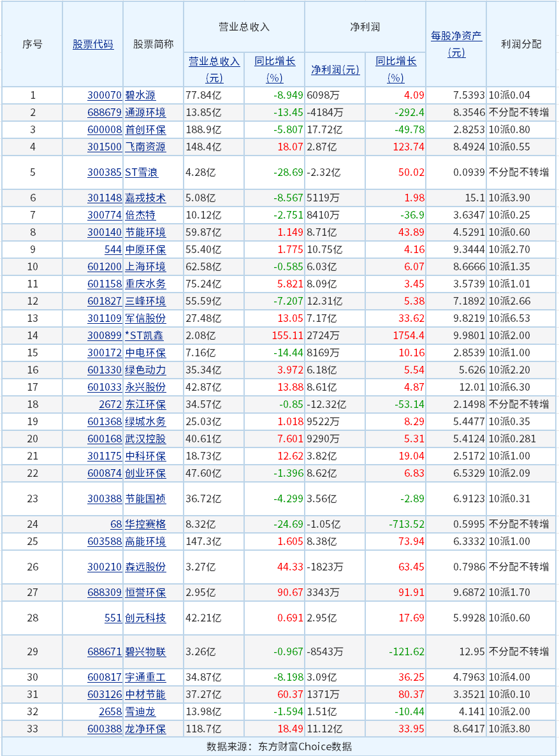Sort by 营业总收入(元) column header

tap(214, 61)
